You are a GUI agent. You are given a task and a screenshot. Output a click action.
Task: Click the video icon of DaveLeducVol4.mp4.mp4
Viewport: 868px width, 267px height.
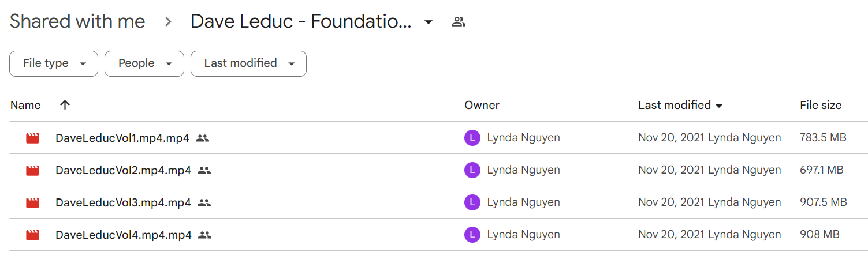tap(32, 235)
